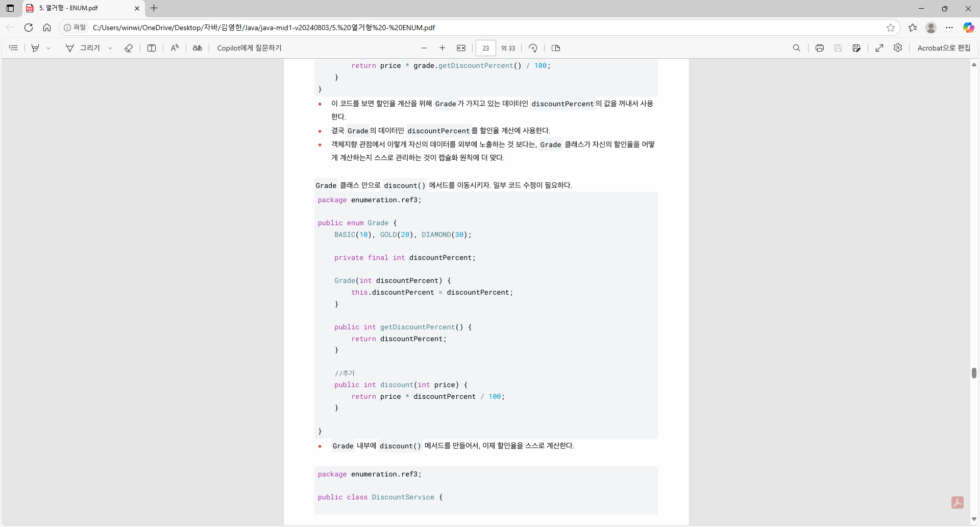980x527 pixels.
Task: Open the browser profile menu
Action: point(931,28)
